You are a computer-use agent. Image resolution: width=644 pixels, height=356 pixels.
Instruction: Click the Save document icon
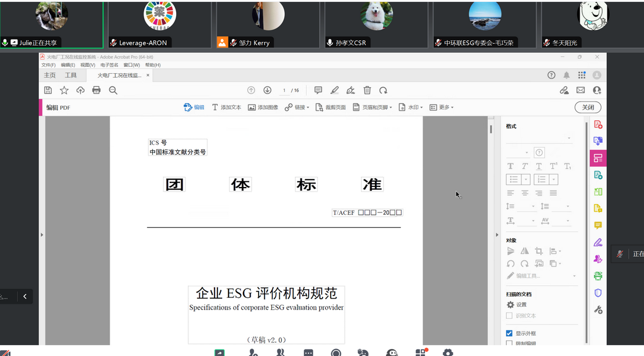click(48, 90)
